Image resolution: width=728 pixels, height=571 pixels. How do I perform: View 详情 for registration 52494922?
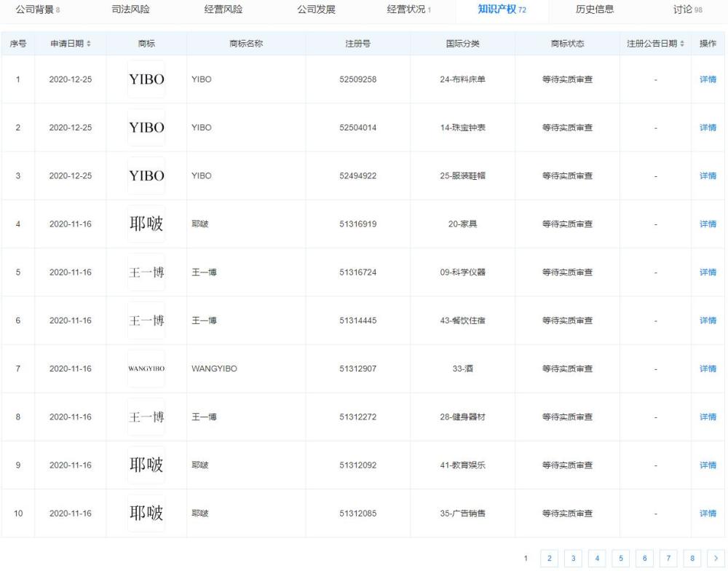(x=708, y=176)
